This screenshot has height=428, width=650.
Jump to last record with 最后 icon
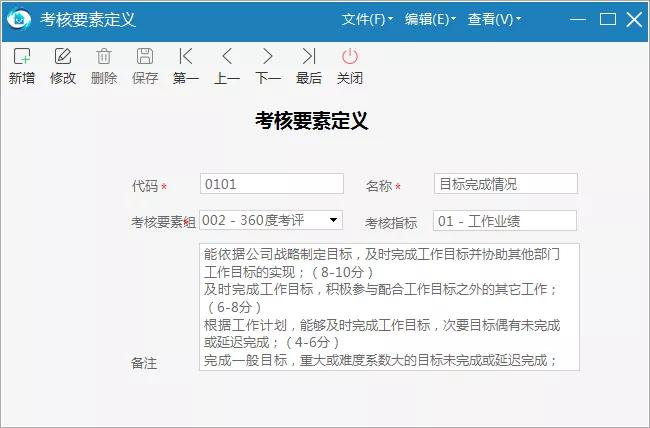(x=309, y=56)
